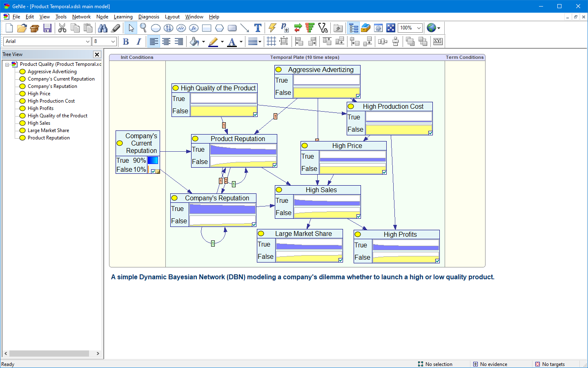Click the globe icon in the toolbar

coord(431,28)
